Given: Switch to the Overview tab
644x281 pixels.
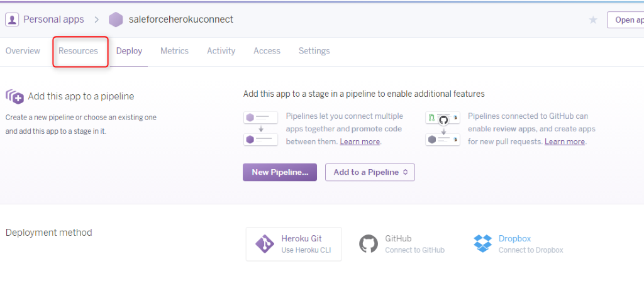Looking at the screenshot, I should [x=23, y=51].
